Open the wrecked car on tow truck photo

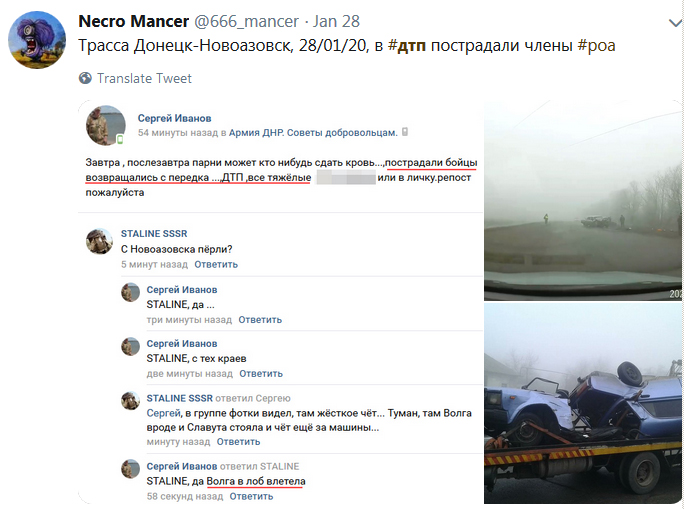pos(583,403)
